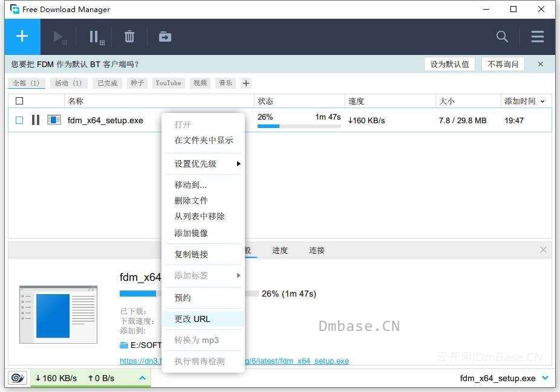Click the move-to-folder toolbar icon
Screen dimensions: 560x392
[164, 36]
